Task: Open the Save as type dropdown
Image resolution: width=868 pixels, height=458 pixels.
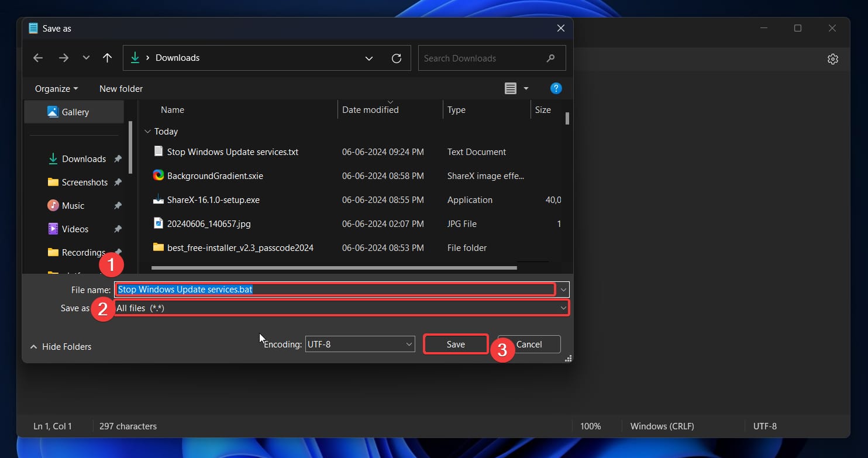Action: pos(341,308)
